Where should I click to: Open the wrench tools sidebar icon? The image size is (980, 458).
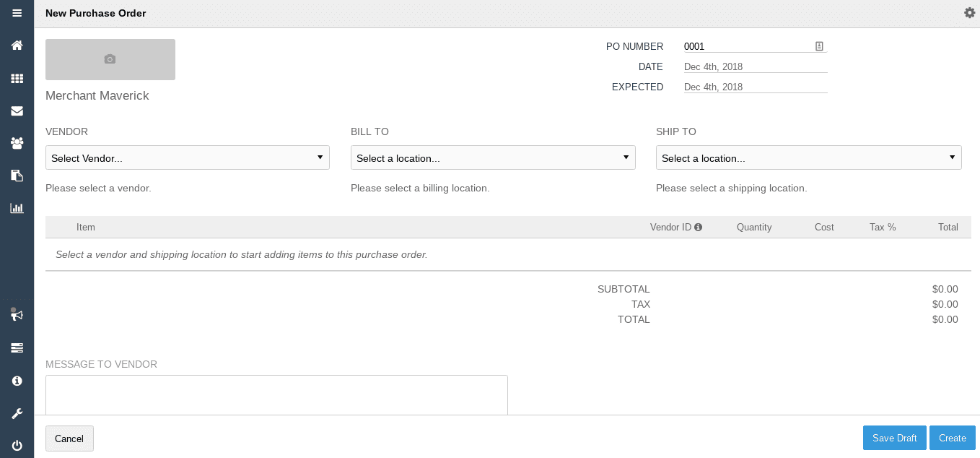(x=17, y=414)
